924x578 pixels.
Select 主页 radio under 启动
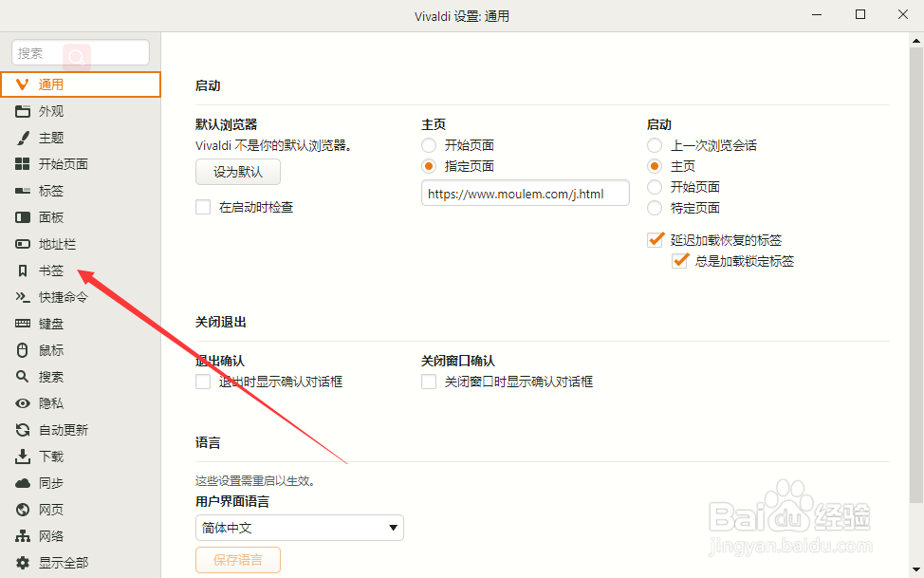pyautogui.click(x=655, y=166)
